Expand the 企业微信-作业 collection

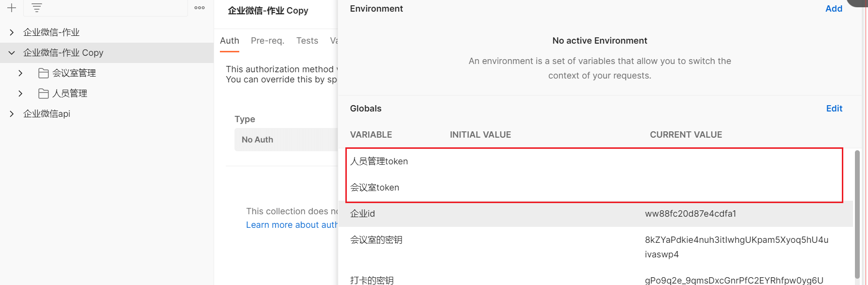pyautogui.click(x=12, y=32)
